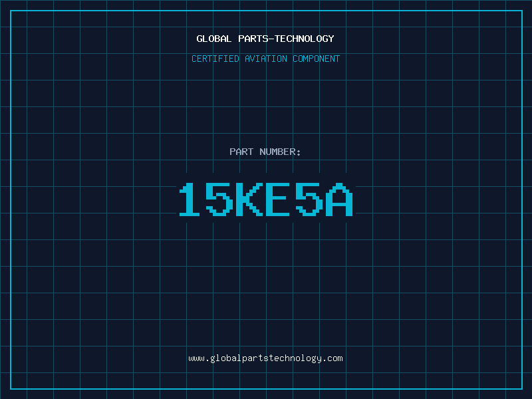
Task: Select the 15KE5A part number text
Action: click(x=266, y=199)
